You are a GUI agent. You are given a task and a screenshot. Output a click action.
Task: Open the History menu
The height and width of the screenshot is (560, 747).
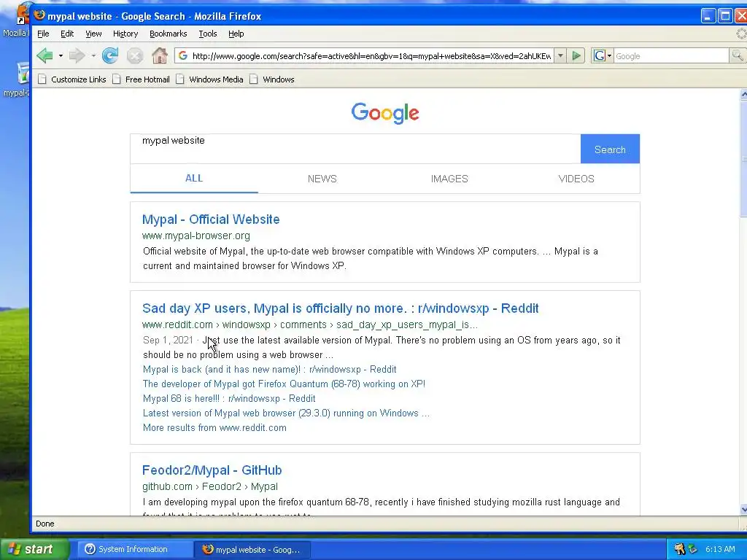click(x=125, y=34)
